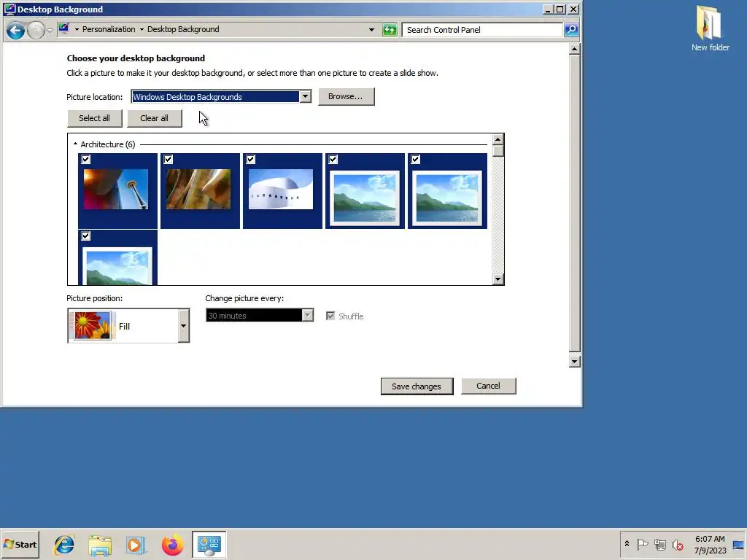Select the white curved building thumbnail

point(281,190)
